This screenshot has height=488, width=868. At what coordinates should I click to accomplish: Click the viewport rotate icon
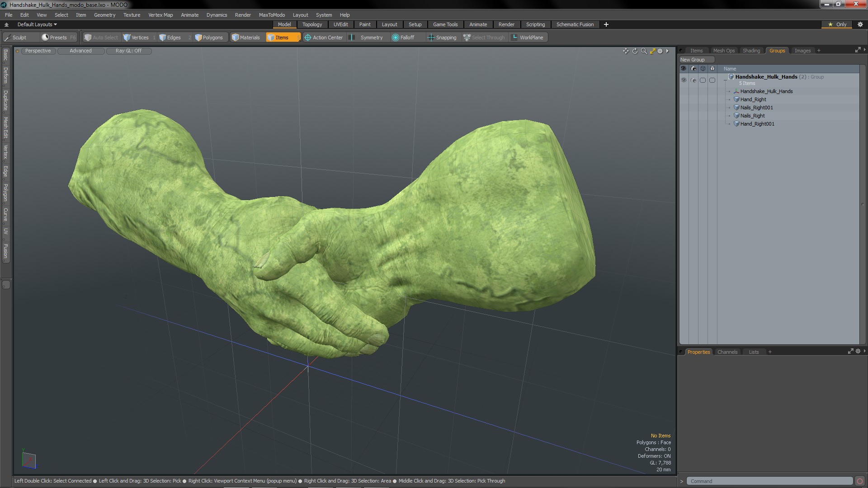point(635,51)
